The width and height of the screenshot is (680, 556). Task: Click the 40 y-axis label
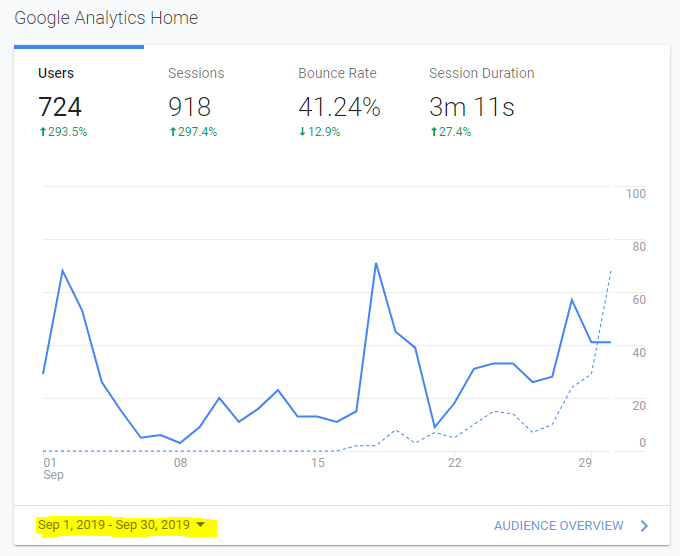click(639, 353)
